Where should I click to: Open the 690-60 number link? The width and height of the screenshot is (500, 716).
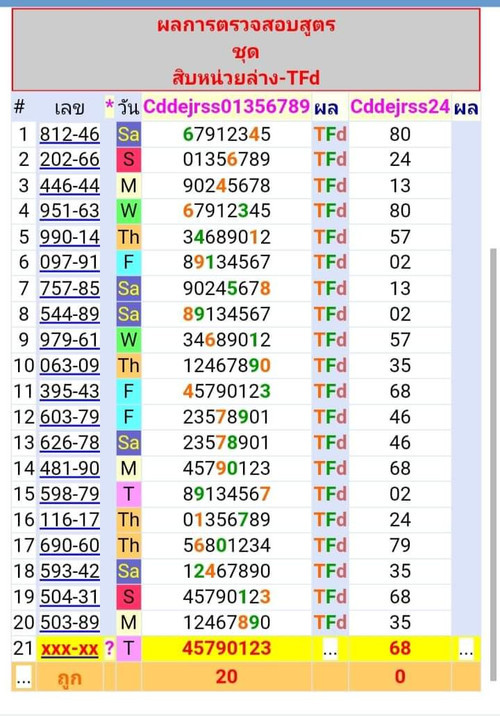click(x=69, y=545)
